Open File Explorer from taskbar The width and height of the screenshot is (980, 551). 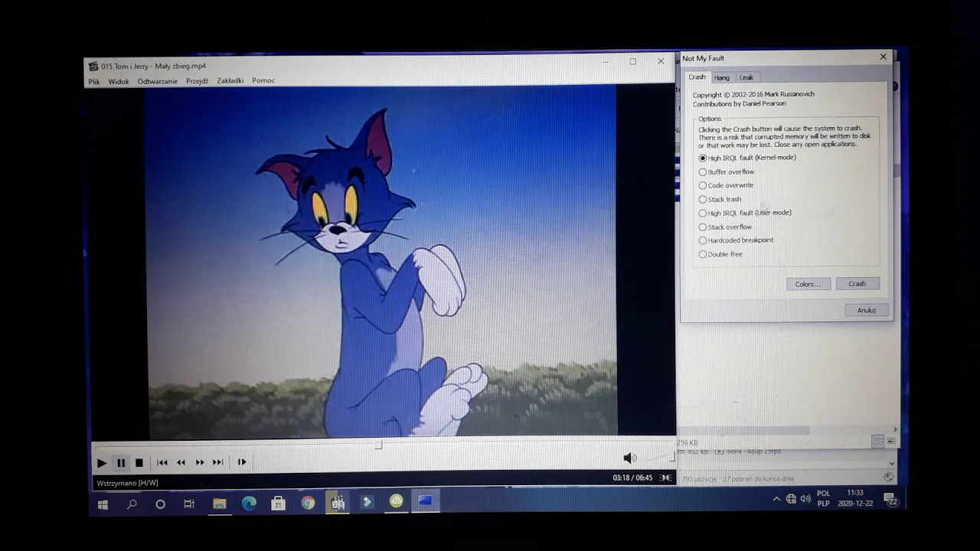coord(220,504)
